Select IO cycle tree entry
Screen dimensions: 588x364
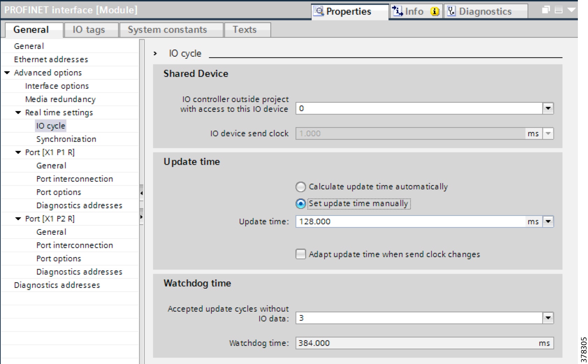pos(51,126)
